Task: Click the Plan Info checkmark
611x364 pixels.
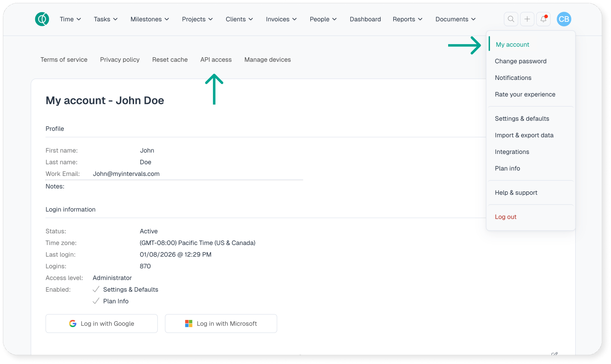Action: [x=96, y=301]
